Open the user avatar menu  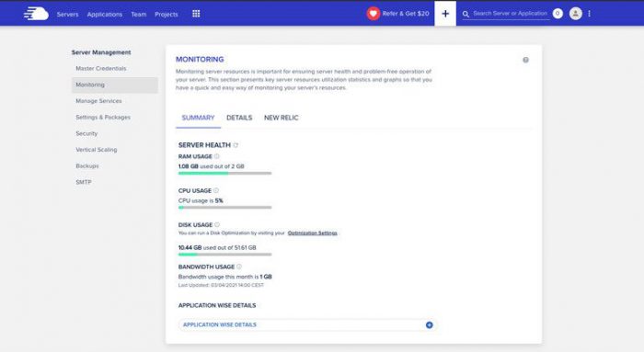(575, 14)
